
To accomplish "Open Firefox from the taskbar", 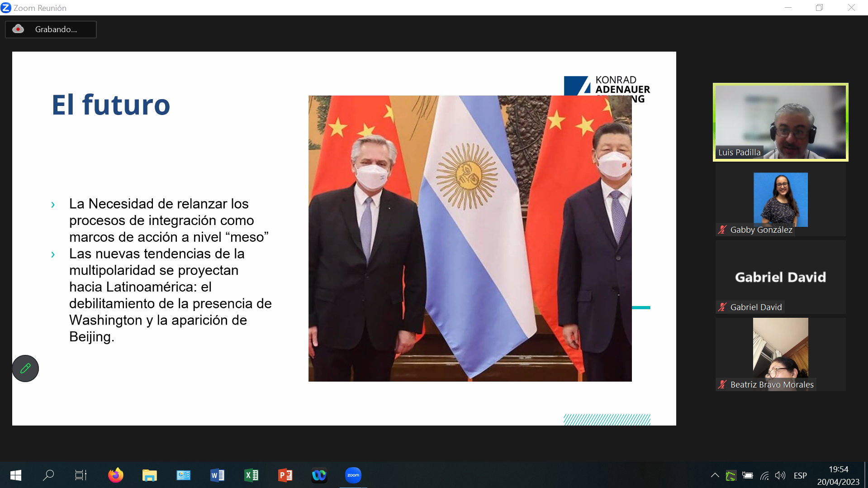I will click(x=115, y=475).
